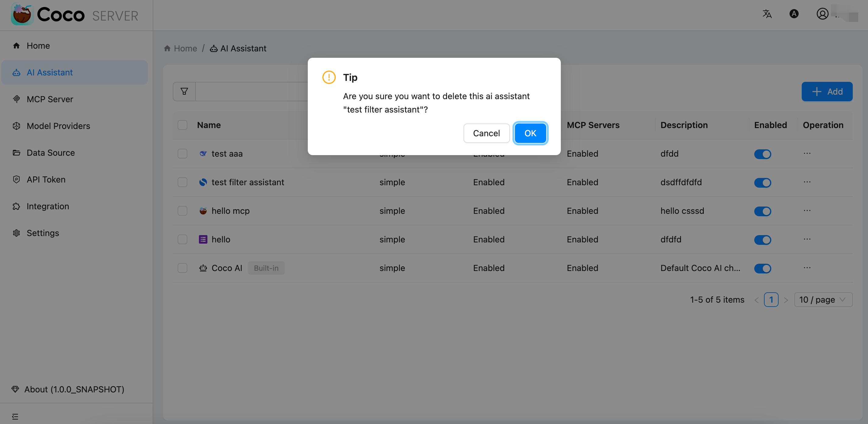Open operations menu for test aaa
Screen dimensions: 868x424
(807, 153)
